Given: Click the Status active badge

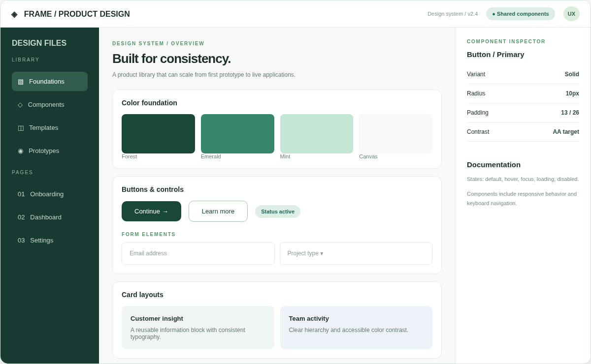Looking at the screenshot, I should click(x=278, y=212).
